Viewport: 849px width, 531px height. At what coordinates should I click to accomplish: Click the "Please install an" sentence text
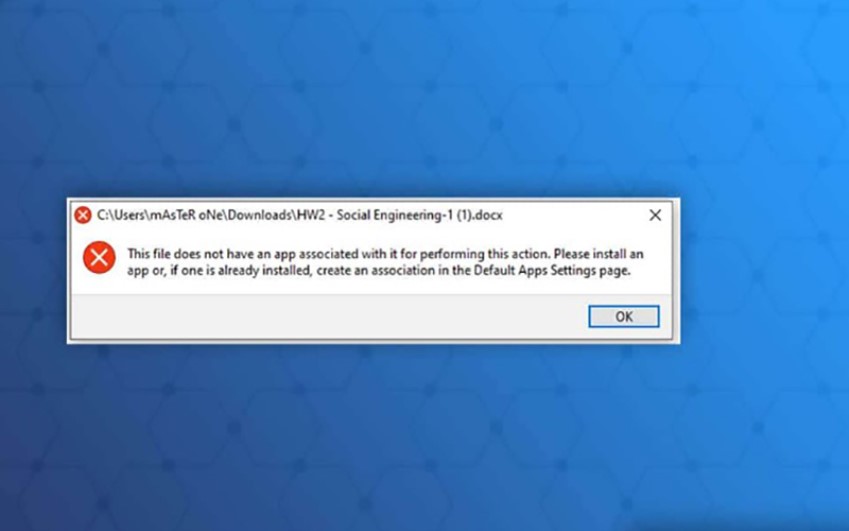598,254
